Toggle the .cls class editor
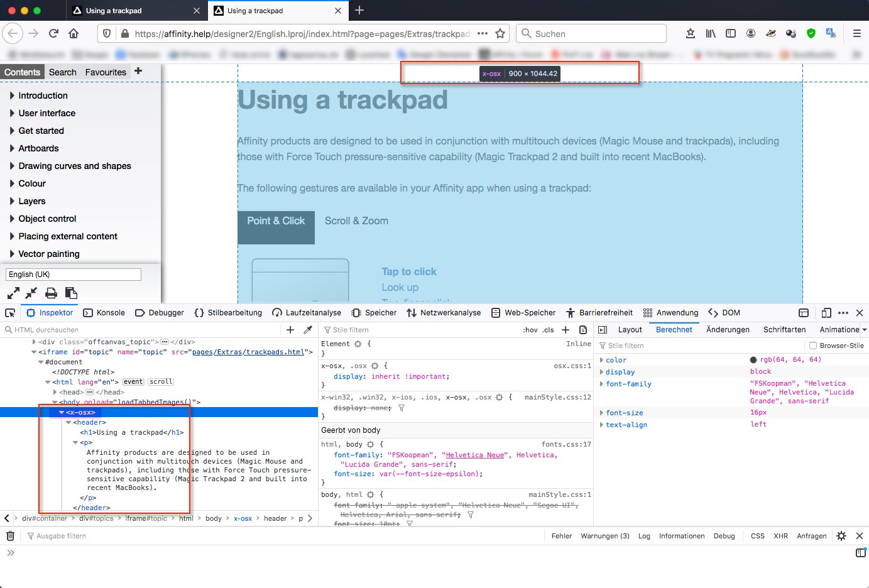 (548, 329)
